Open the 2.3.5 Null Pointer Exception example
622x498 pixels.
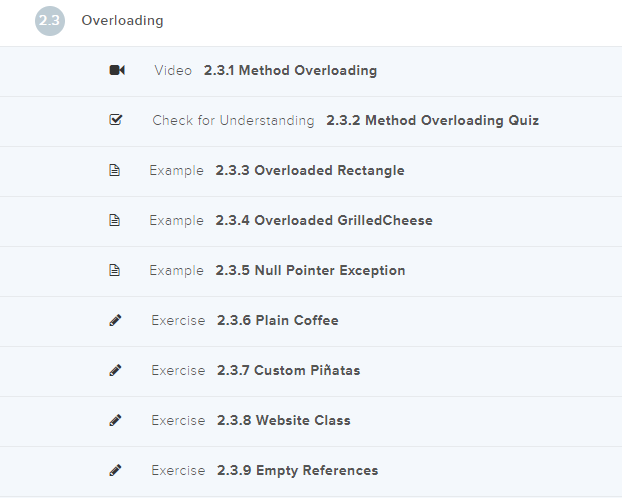pyautogui.click(x=310, y=271)
